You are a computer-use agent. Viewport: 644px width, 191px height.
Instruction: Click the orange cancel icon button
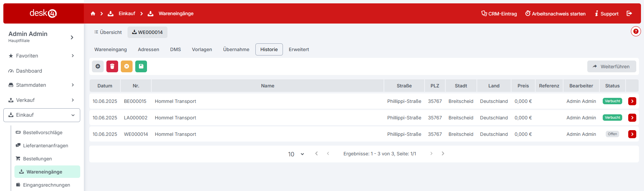pos(127,67)
